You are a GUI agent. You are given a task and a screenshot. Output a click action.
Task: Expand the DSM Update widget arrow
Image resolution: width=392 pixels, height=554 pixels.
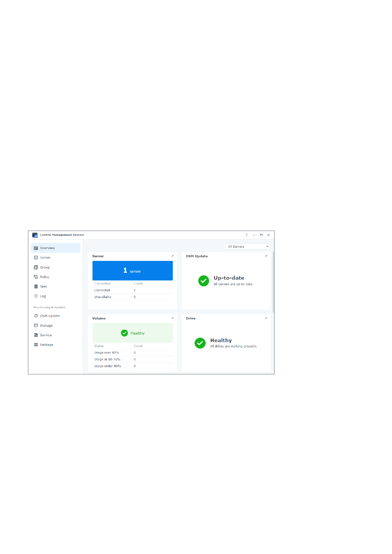click(266, 256)
